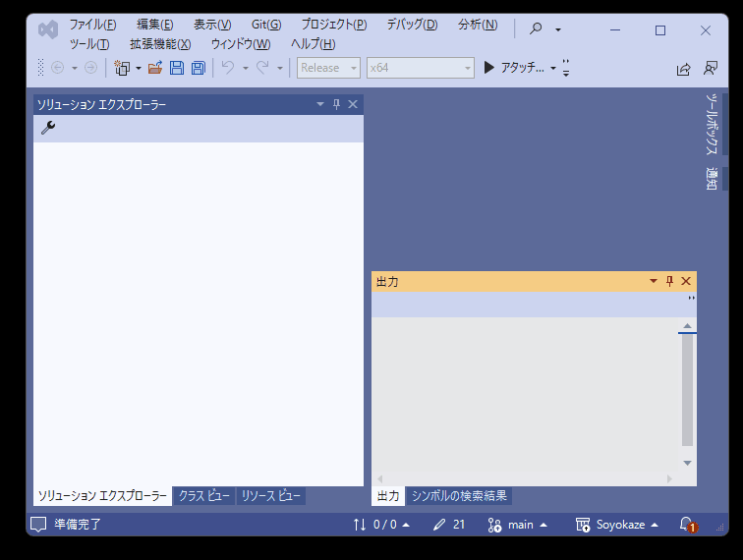Open the Release configuration dropdown
The width and height of the screenshot is (743, 560).
[328, 68]
